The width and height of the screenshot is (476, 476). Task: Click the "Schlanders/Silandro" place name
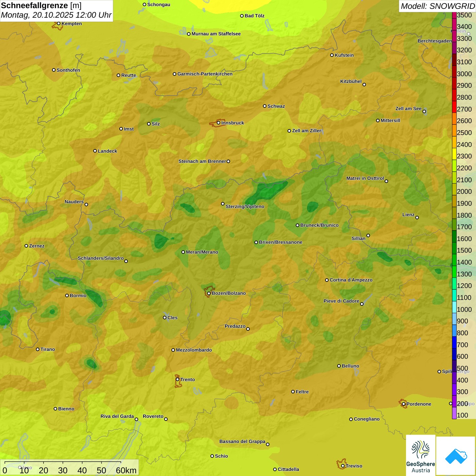click(x=101, y=258)
